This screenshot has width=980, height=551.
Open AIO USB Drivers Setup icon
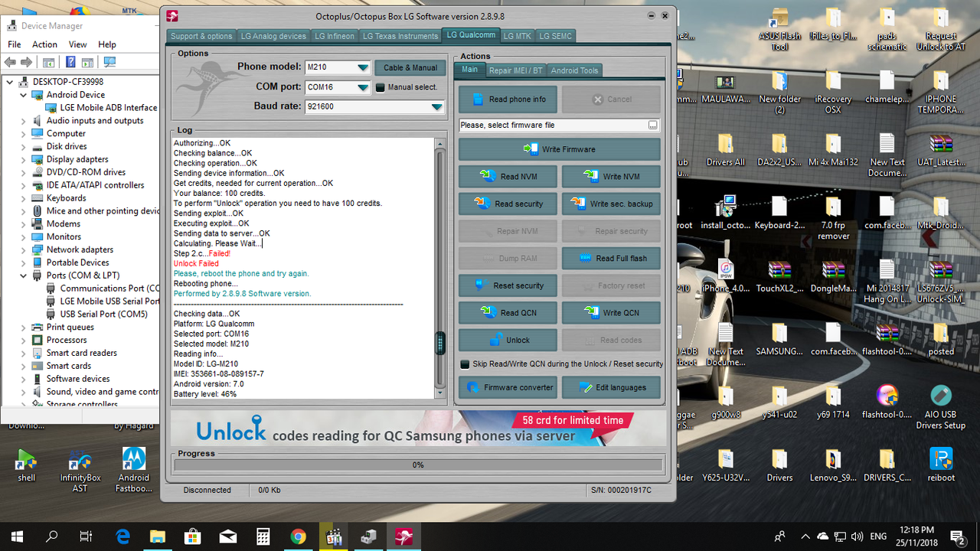click(941, 406)
